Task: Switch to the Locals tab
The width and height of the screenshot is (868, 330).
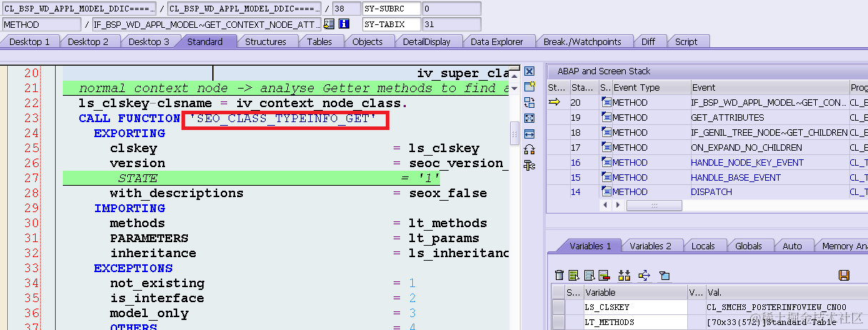Action: (703, 246)
